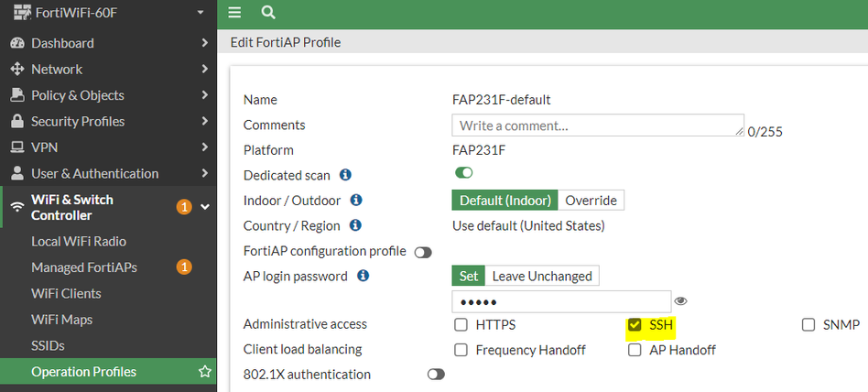Choose Leave Unchanged for AP login password
The image size is (868, 392).
coord(542,276)
